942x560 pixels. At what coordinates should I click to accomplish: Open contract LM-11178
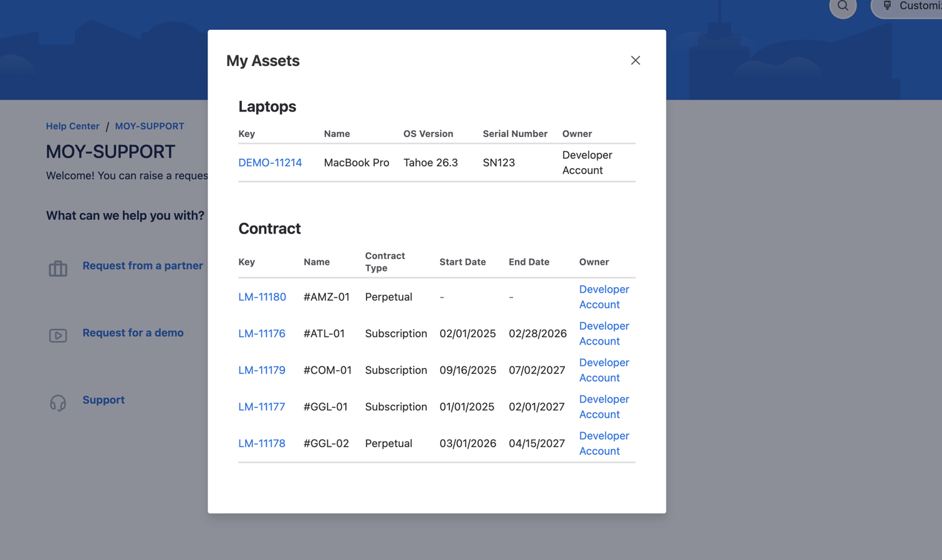point(262,444)
